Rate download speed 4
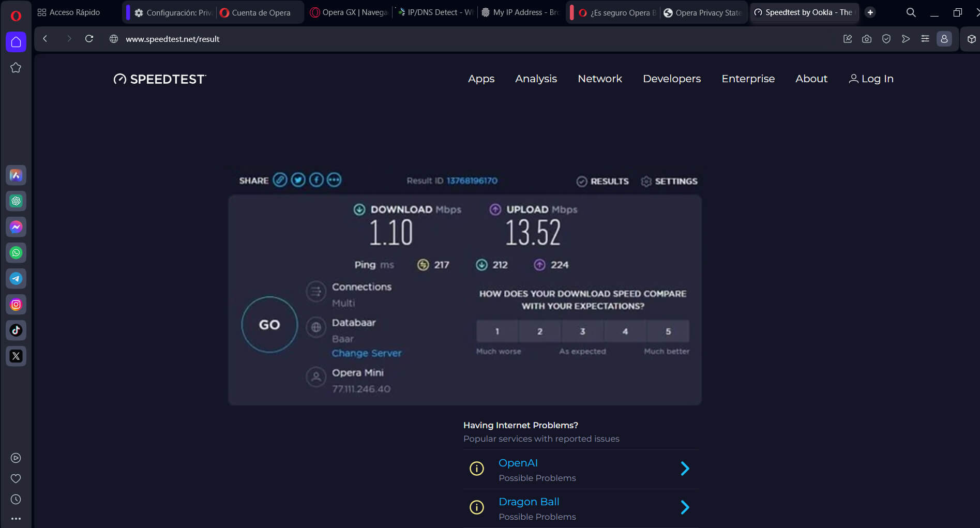This screenshot has width=980, height=528. pos(625,331)
